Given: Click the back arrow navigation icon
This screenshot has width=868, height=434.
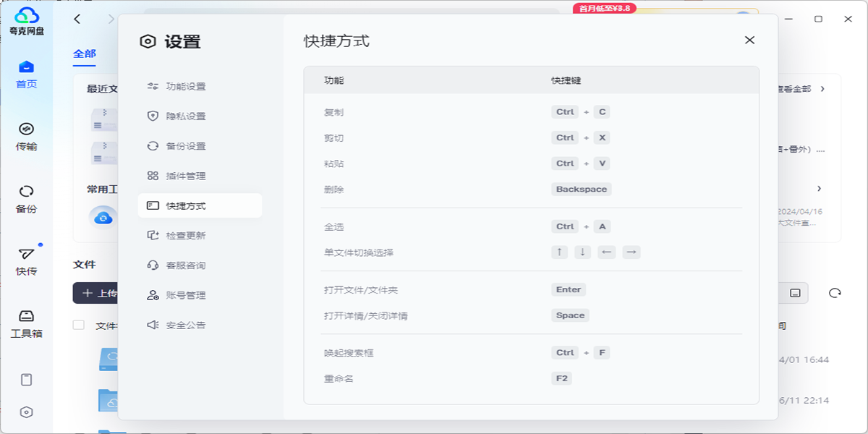Looking at the screenshot, I should point(77,19).
